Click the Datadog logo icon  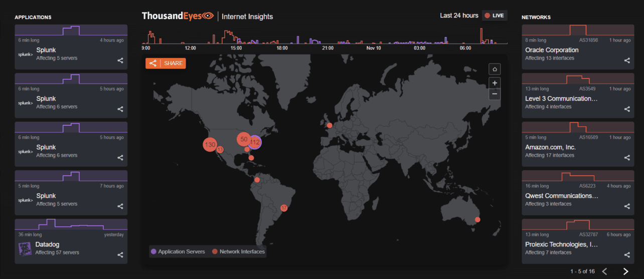(x=25, y=248)
